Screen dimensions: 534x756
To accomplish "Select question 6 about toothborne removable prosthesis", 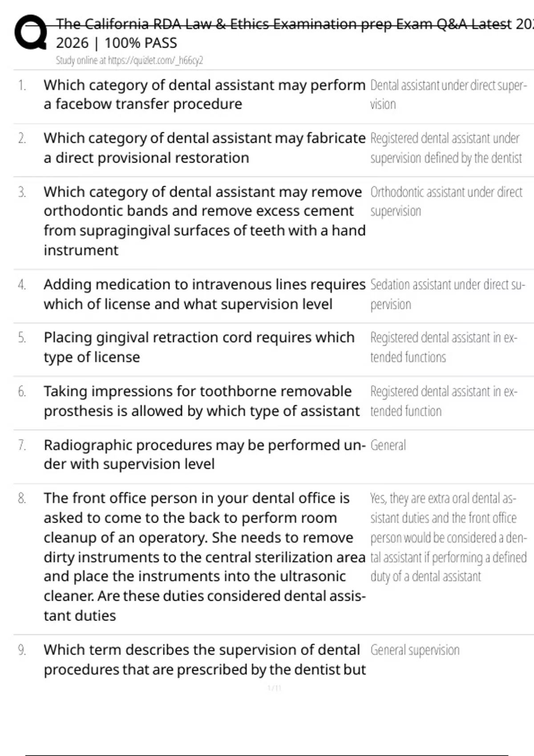I will [x=201, y=401].
